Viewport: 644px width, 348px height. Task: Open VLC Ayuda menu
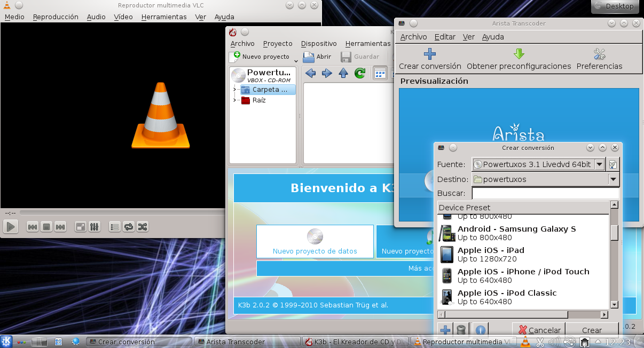pos(224,17)
